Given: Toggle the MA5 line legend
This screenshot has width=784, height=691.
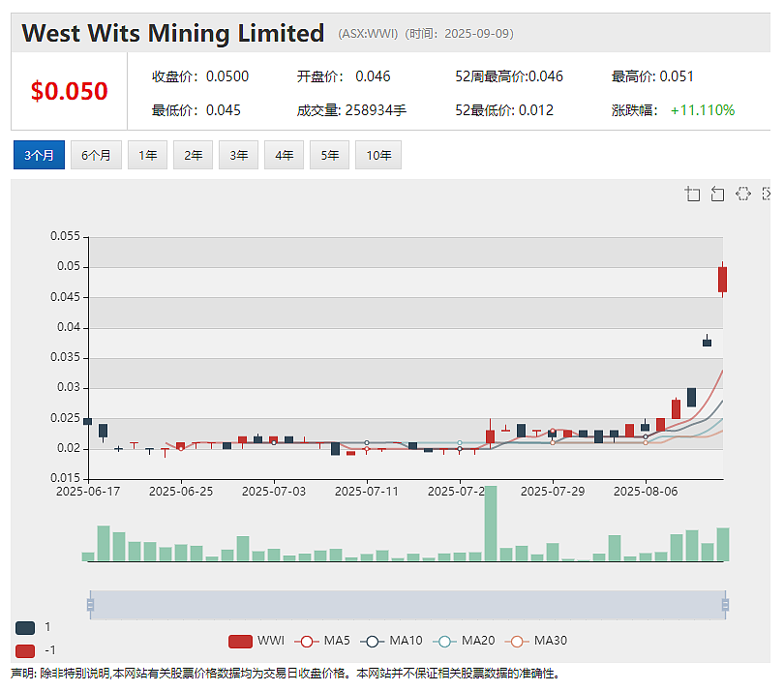Looking at the screenshot, I should point(322,641).
